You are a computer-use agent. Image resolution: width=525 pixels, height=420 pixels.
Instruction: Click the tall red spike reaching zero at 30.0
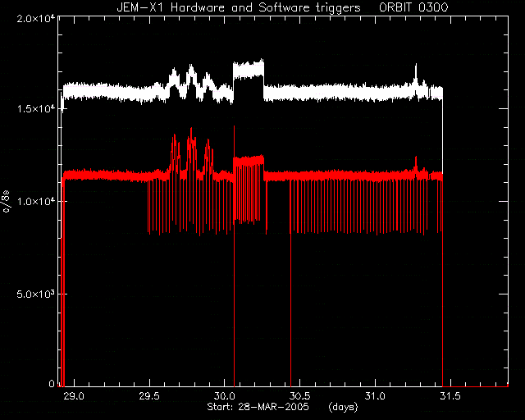(234, 256)
